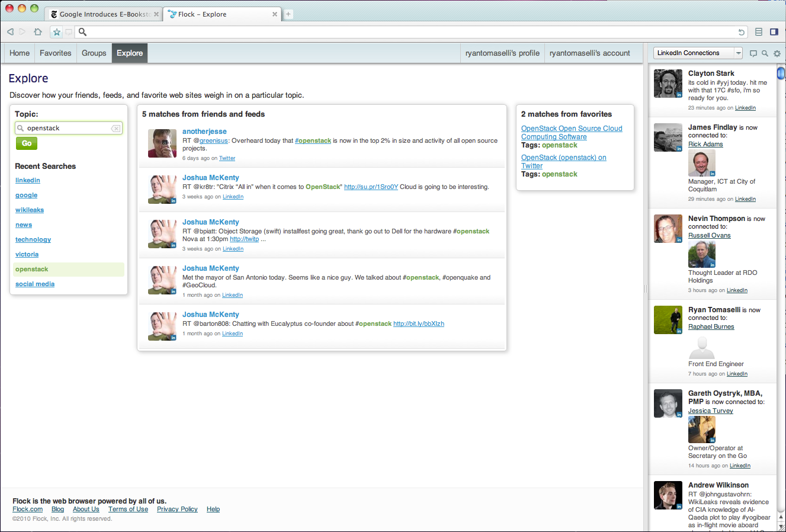Click the magnifier search icon in sidebar header
Screen dimensions: 786x532
pyautogui.click(x=765, y=53)
